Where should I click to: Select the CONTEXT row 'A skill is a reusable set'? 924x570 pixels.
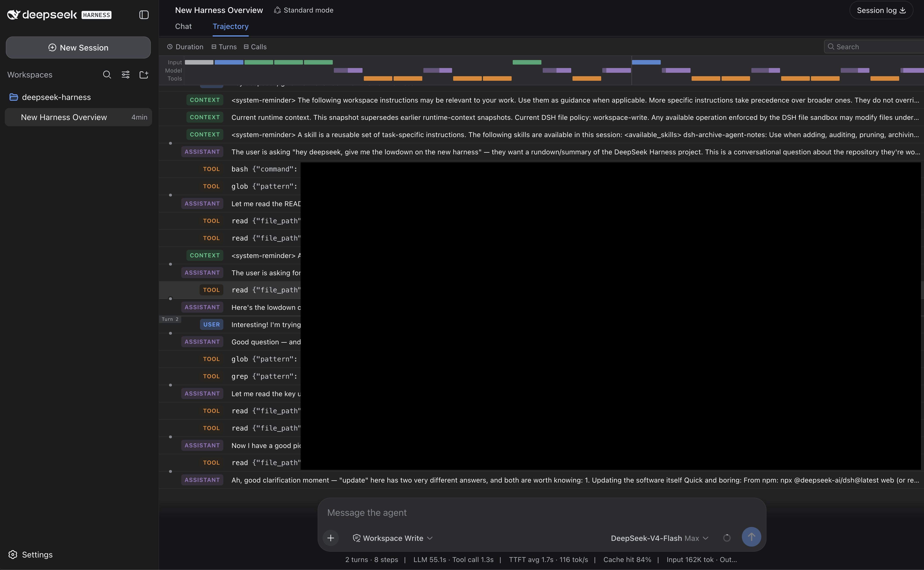541,135
